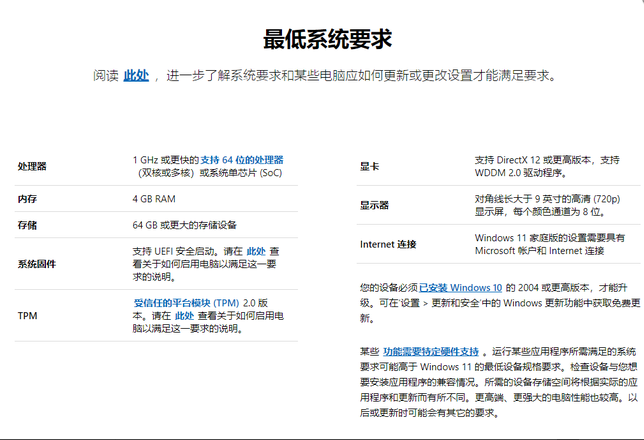Open the 功能需要特定硬件支持 link
Image resolution: width=644 pixels, height=440 pixels.
tap(431, 352)
